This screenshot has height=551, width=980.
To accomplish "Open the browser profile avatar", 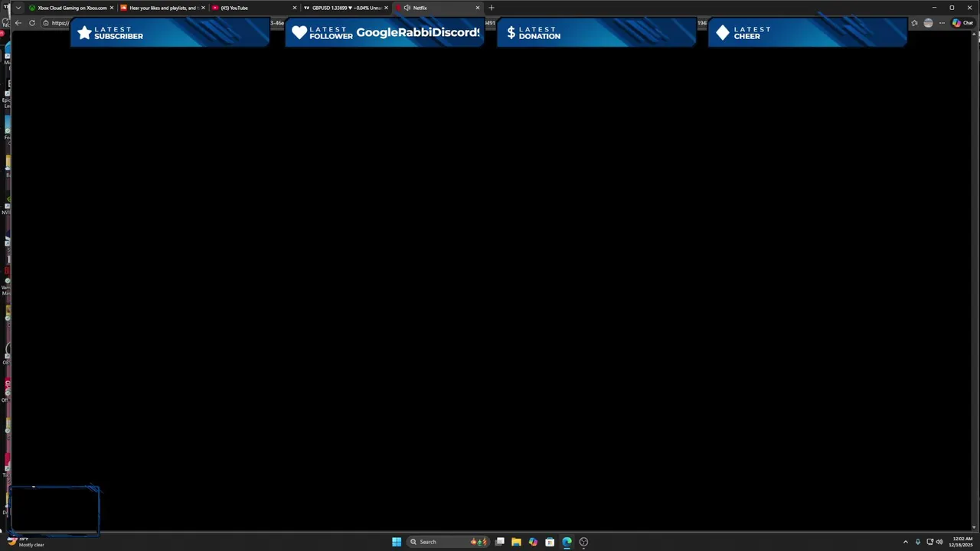I will point(929,23).
